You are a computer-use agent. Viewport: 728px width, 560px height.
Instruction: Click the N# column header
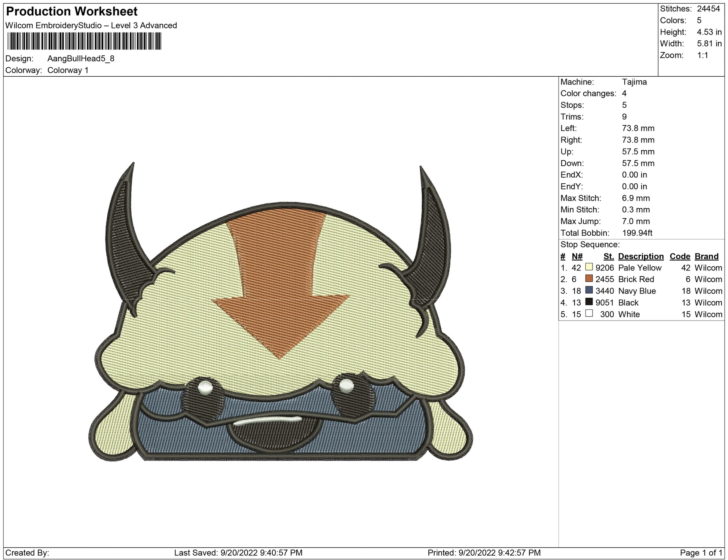point(577,256)
